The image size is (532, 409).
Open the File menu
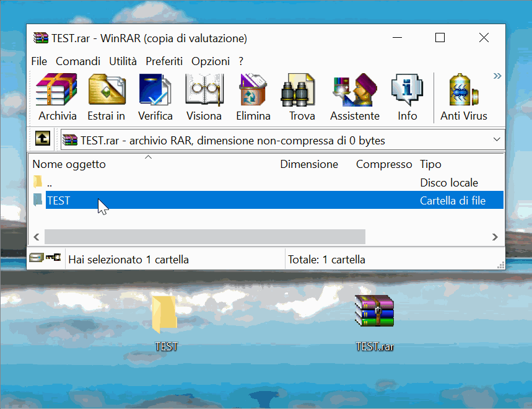coord(39,61)
